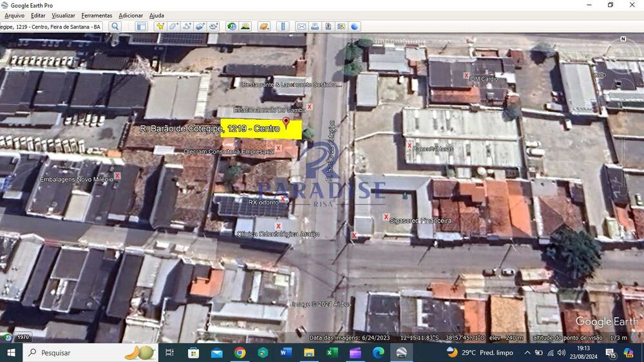
Task: Click the red pin at Barão de Cotegipe 1219
Action: pyautogui.click(x=287, y=122)
